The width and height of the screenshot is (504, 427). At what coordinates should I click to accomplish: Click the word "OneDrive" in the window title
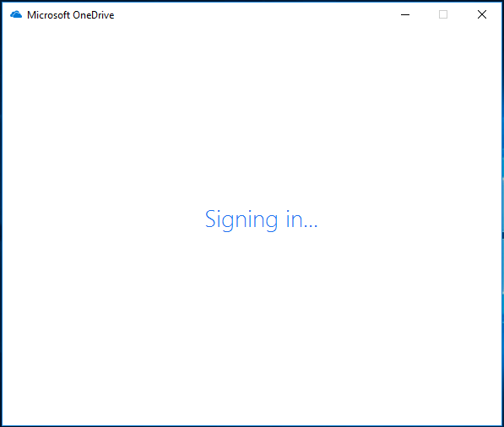pyautogui.click(x=93, y=15)
